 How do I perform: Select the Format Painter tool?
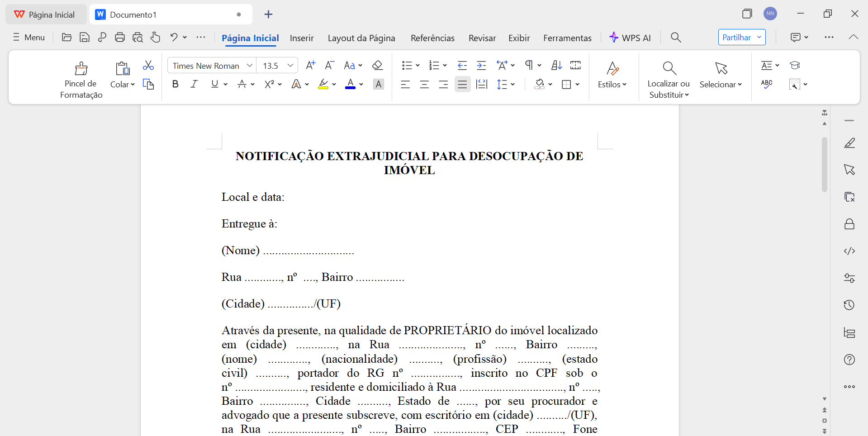click(81, 80)
